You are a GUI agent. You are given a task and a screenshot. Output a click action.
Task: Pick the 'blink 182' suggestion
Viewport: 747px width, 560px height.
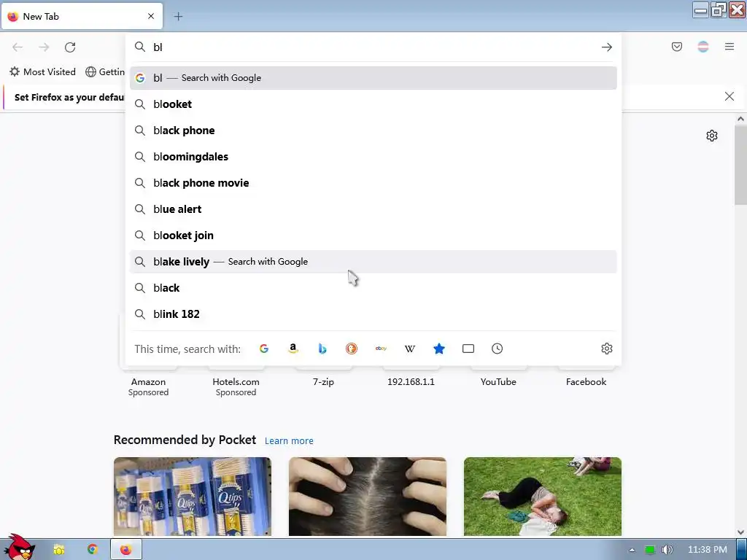tap(373, 314)
